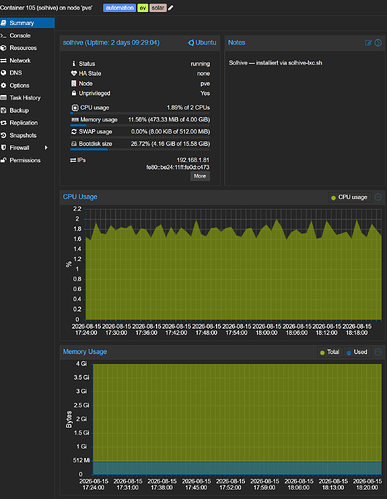Image resolution: width=387 pixels, height=499 pixels.
Task: Click the 17:45:00 tick on Memory chart
Action: pyautogui.click(x=196, y=484)
